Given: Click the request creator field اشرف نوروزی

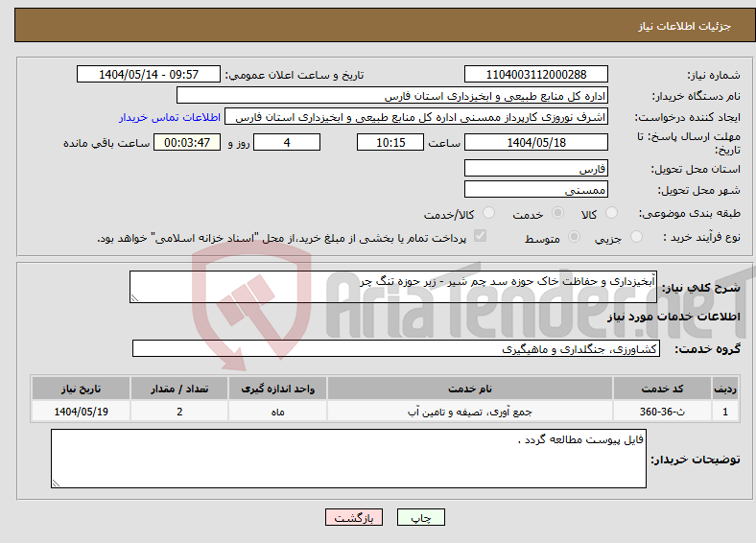Looking at the screenshot, I should point(416,117).
